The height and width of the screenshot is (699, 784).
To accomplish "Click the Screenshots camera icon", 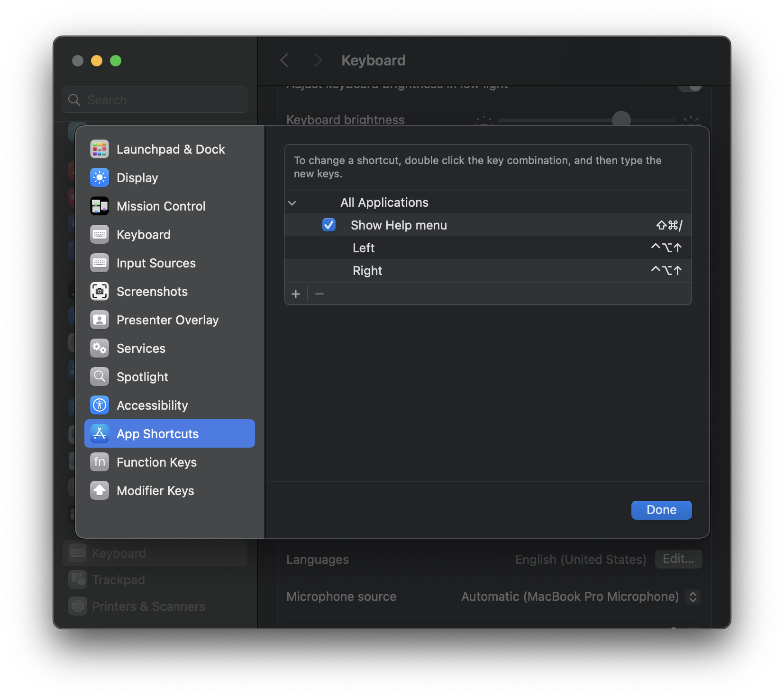I will [100, 292].
